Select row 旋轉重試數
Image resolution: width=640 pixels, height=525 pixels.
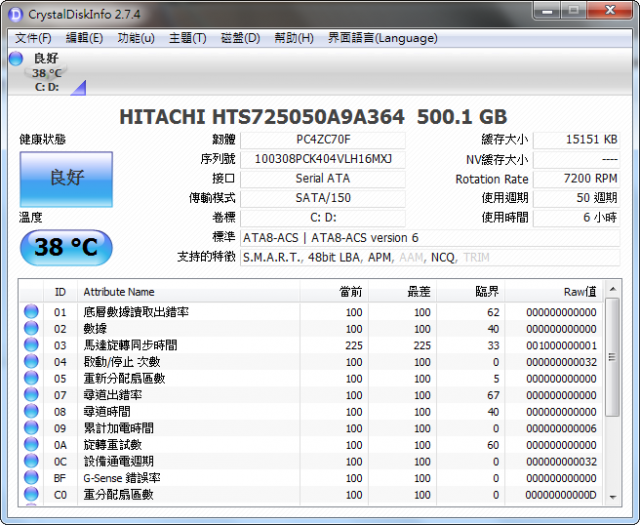(311, 445)
